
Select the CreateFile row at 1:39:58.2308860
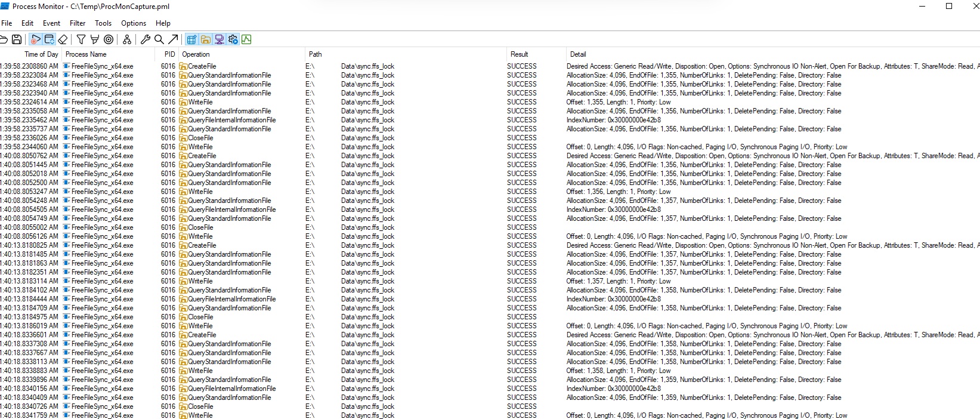click(x=490, y=66)
